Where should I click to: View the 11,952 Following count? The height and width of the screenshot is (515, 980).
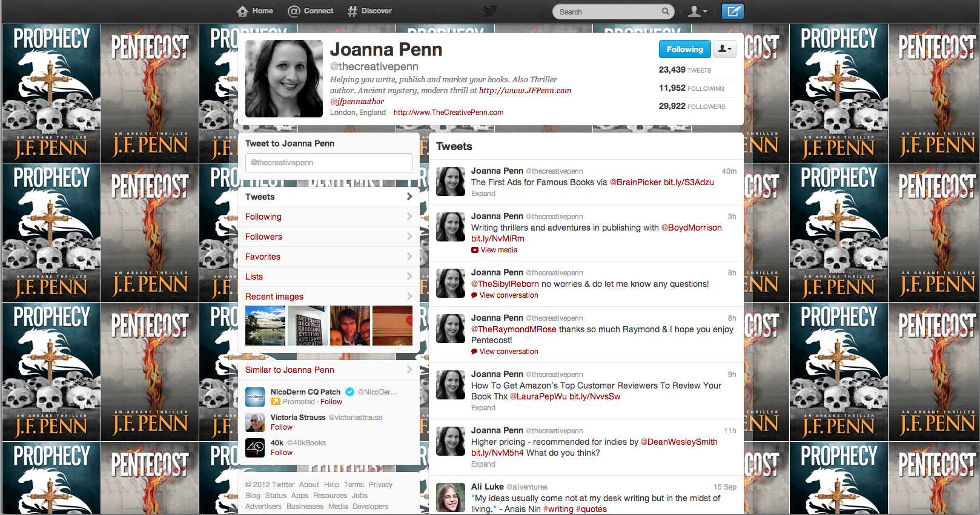pyautogui.click(x=691, y=88)
